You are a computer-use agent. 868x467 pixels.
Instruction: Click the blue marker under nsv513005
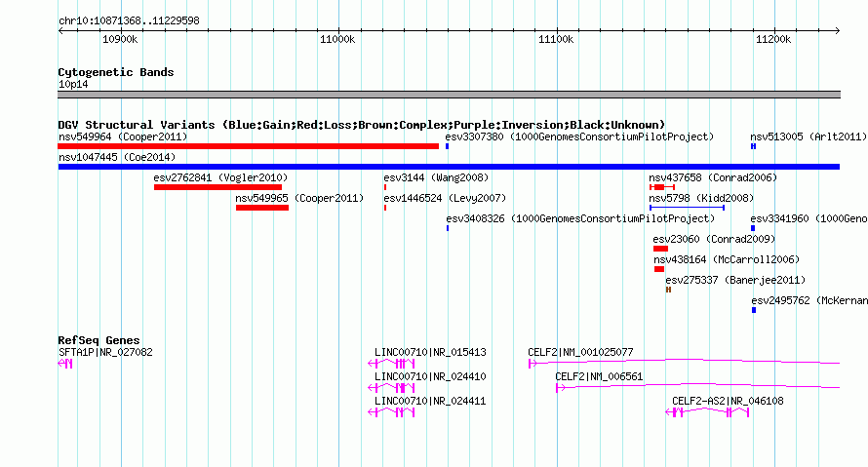tap(754, 146)
